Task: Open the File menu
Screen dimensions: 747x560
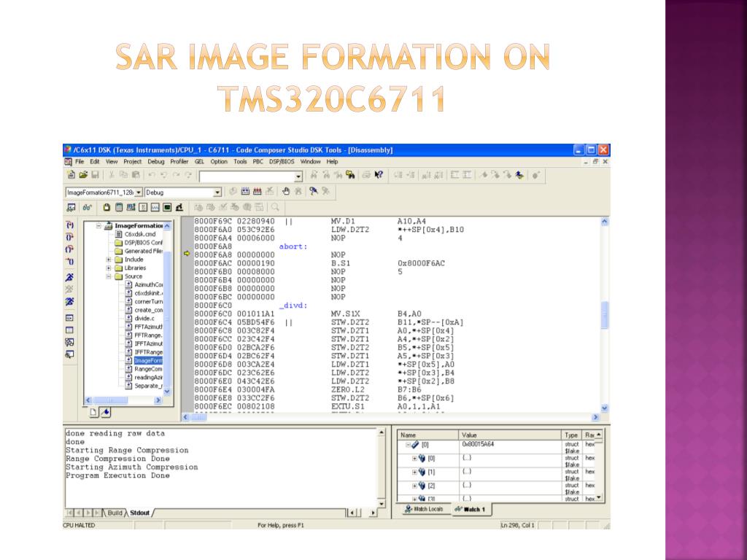Action: tap(80, 161)
